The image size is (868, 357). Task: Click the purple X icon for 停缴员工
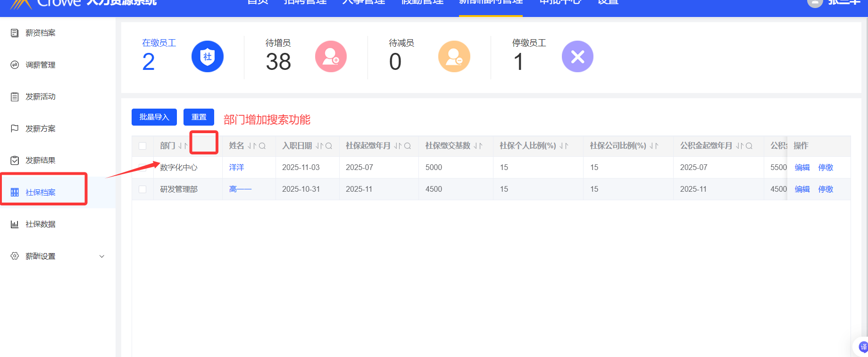577,57
